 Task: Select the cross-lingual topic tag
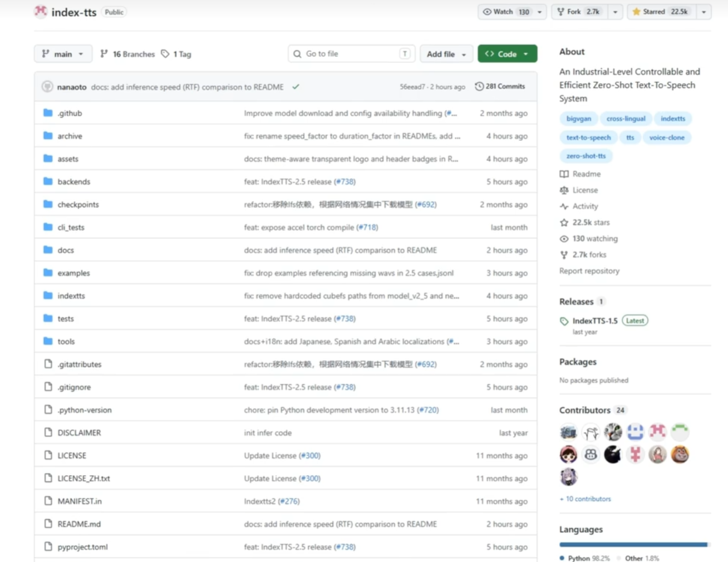[626, 119]
